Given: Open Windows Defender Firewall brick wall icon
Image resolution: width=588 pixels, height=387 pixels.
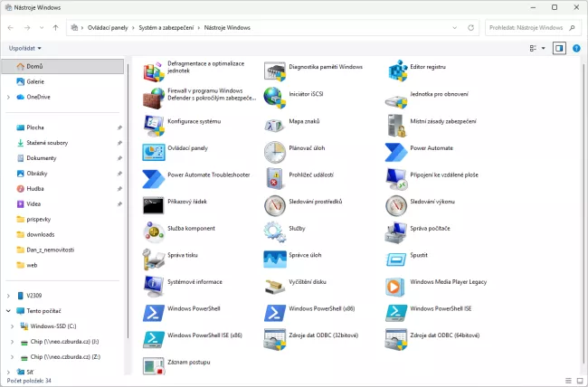Looking at the screenshot, I should 154,99.
